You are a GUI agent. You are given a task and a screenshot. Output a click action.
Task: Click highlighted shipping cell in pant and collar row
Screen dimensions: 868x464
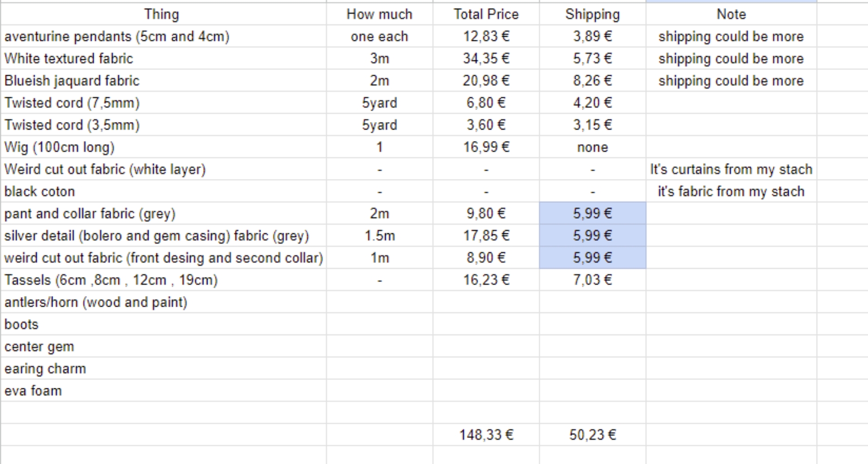point(592,213)
